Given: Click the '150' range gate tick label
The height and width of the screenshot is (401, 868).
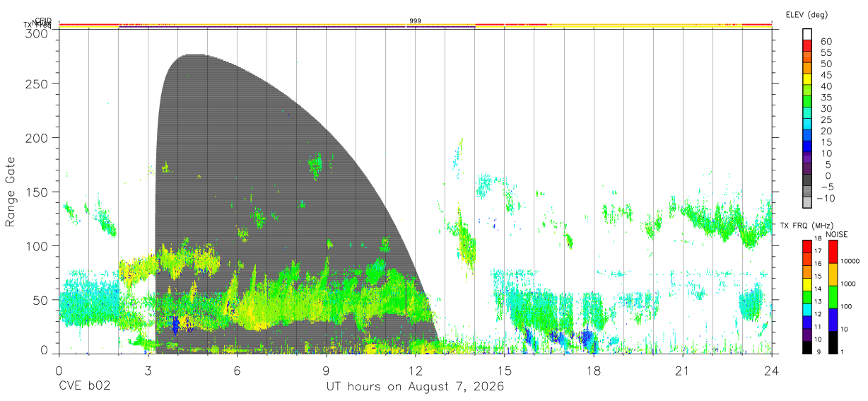Looking at the screenshot, I should pos(35,192).
